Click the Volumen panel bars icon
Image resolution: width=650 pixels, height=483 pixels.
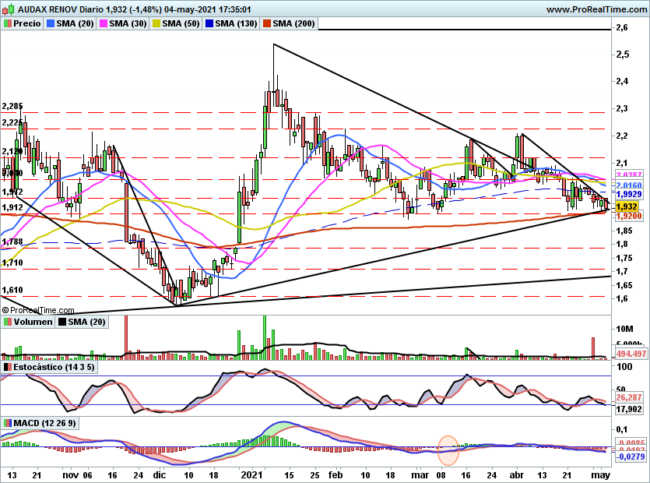[x=7, y=322]
